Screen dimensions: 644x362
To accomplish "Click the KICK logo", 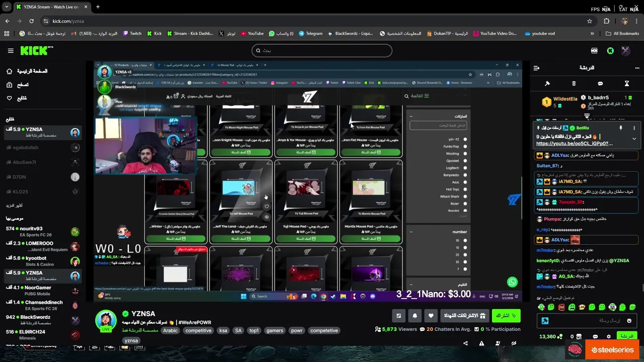I will pyautogui.click(x=36, y=50).
